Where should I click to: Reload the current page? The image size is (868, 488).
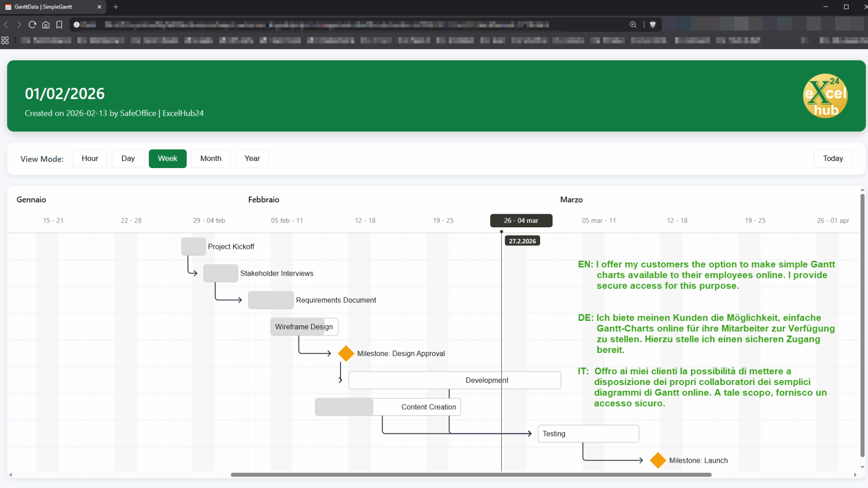tap(32, 25)
